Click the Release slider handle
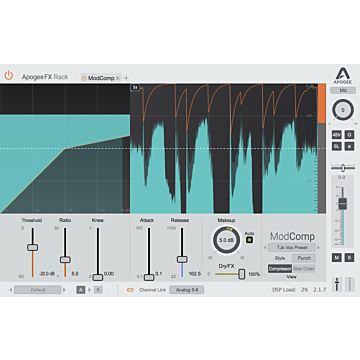The height and width of the screenshot is (360, 360). (182, 259)
